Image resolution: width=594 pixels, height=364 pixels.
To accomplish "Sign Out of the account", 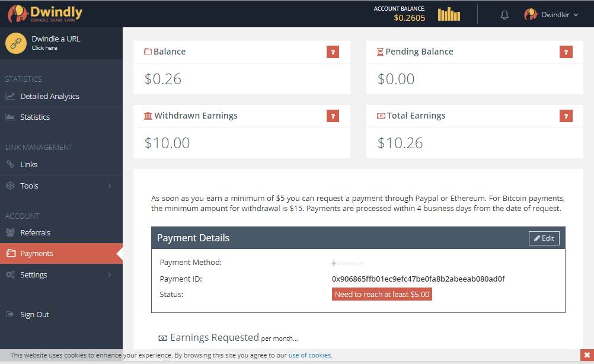I will click(34, 314).
